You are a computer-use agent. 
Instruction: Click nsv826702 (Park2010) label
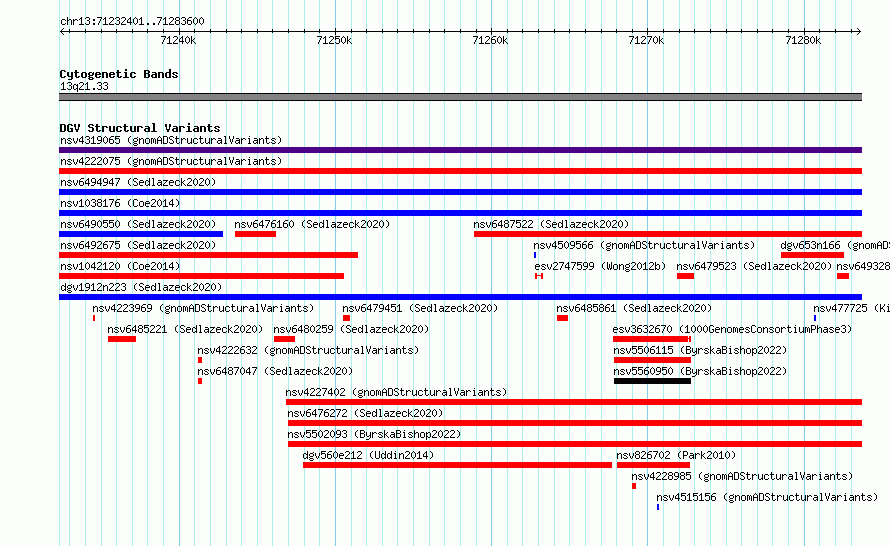(x=676, y=455)
